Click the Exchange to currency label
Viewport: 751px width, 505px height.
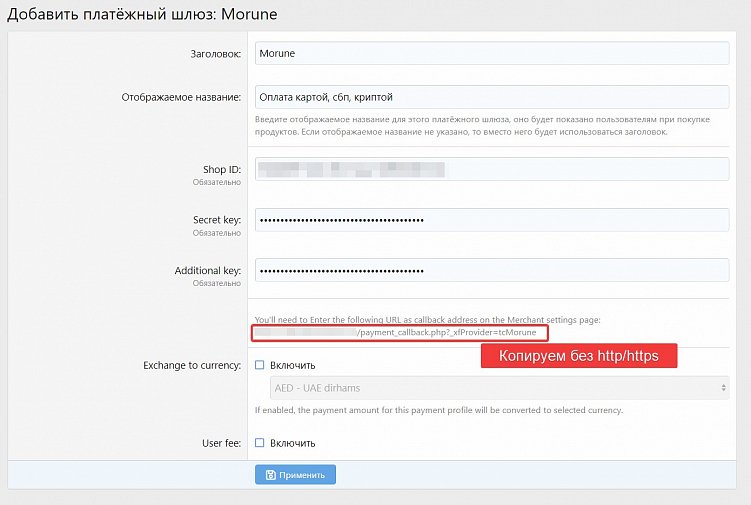point(192,365)
